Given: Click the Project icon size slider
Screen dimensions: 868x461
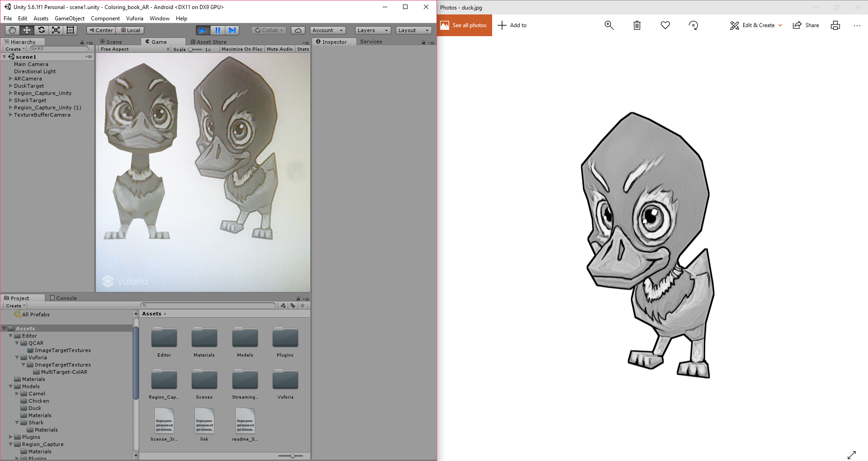Looking at the screenshot, I should pos(290,456).
